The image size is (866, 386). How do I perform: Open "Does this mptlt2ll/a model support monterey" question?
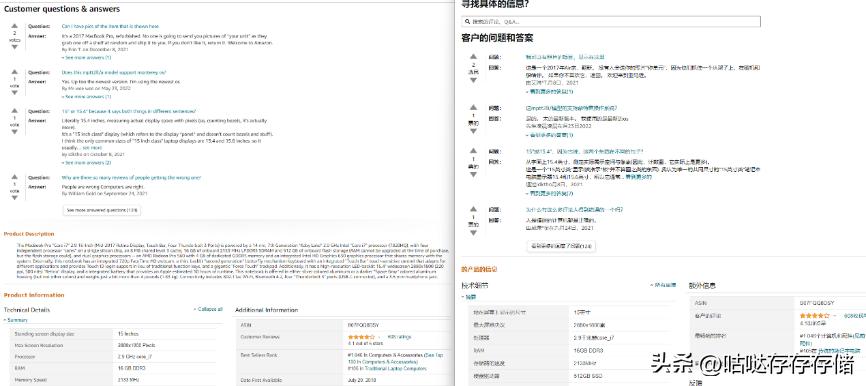[x=114, y=72]
